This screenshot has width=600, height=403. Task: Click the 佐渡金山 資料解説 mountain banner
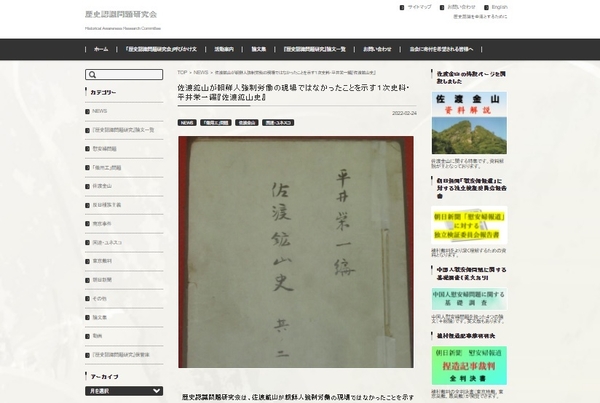pos(469,123)
